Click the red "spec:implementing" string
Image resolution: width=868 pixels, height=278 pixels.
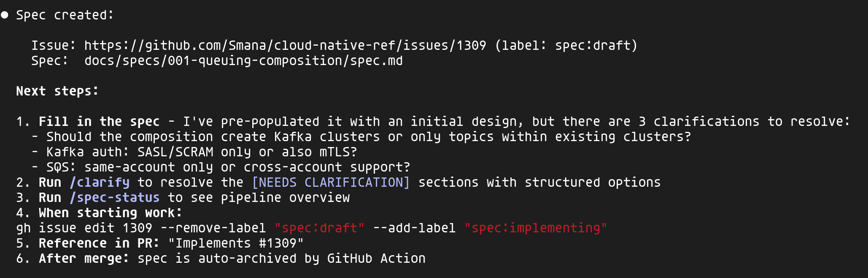[x=536, y=228]
